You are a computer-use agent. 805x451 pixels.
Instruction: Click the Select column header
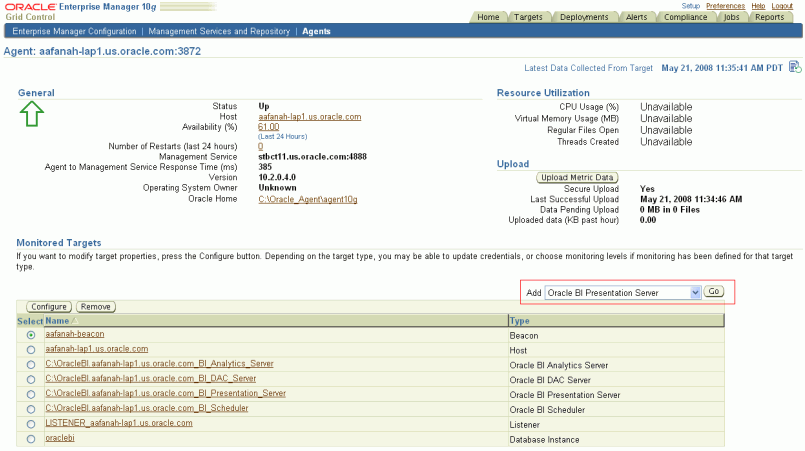[30, 322]
